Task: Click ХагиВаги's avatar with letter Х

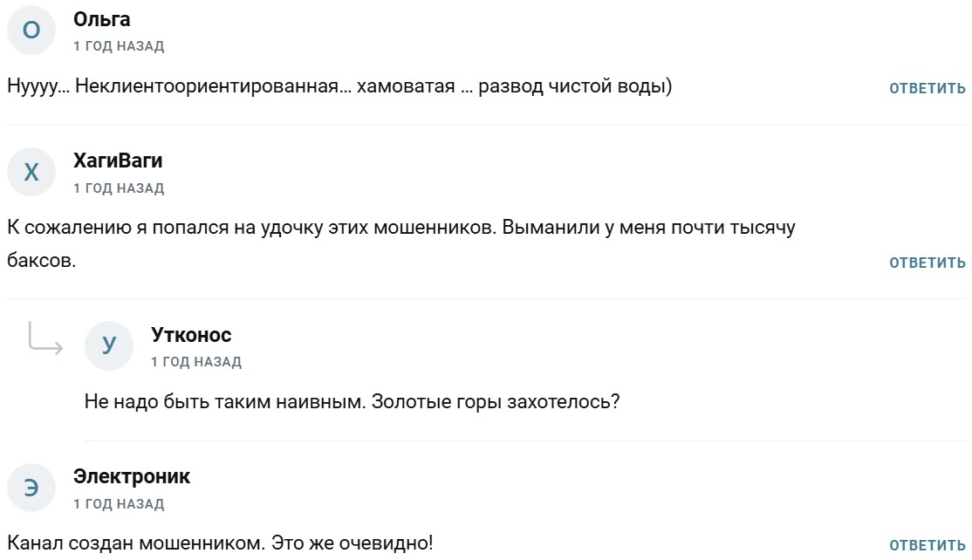Action: coord(31,172)
